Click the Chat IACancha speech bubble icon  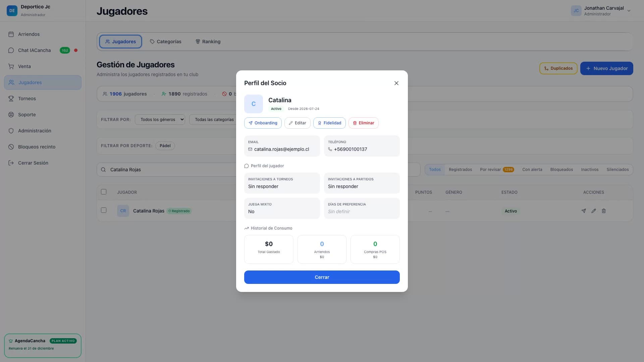click(11, 50)
